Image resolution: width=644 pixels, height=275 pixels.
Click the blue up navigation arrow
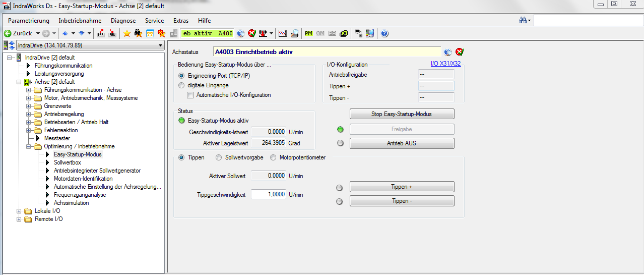click(x=65, y=33)
